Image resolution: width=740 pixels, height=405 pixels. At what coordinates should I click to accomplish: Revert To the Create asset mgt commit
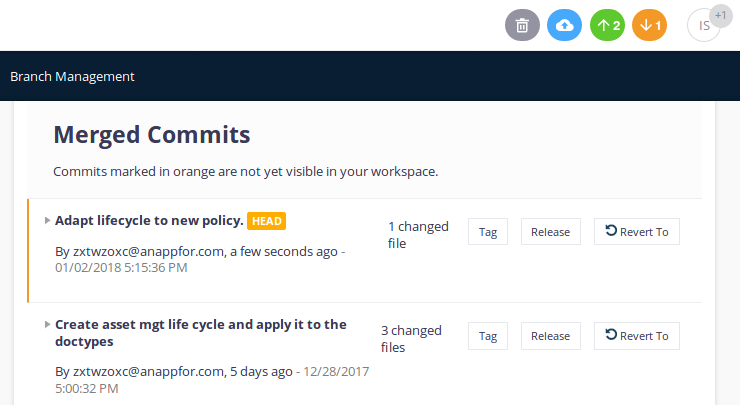point(637,336)
